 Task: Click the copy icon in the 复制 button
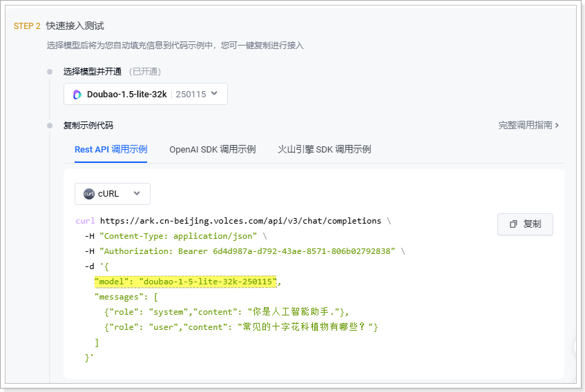(513, 224)
